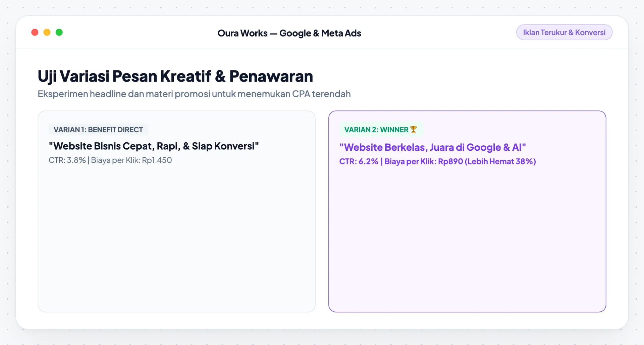Select the VARIAN 1: BENEFIT DIRECT label
This screenshot has height=345, width=644.
(98, 130)
